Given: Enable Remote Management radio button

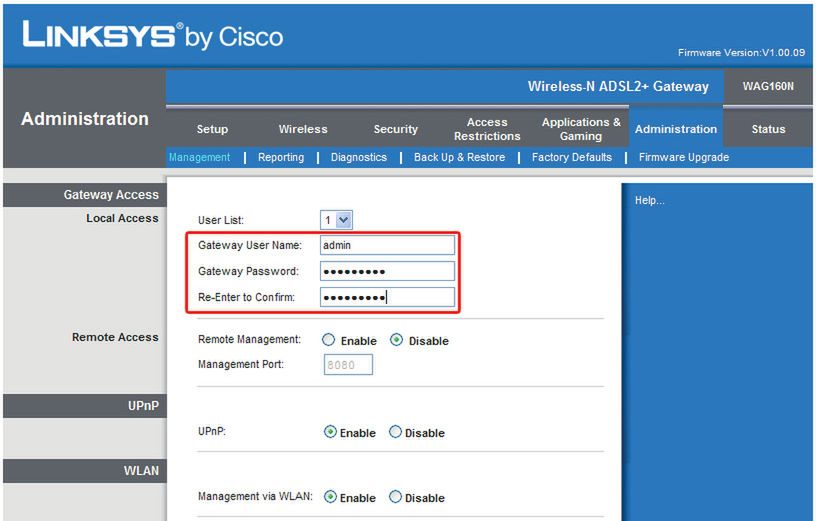Looking at the screenshot, I should coord(328,340).
